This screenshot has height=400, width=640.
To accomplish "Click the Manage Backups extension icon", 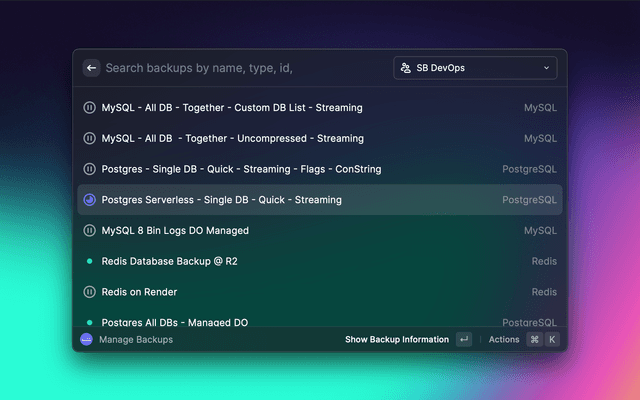I will pos(86,339).
